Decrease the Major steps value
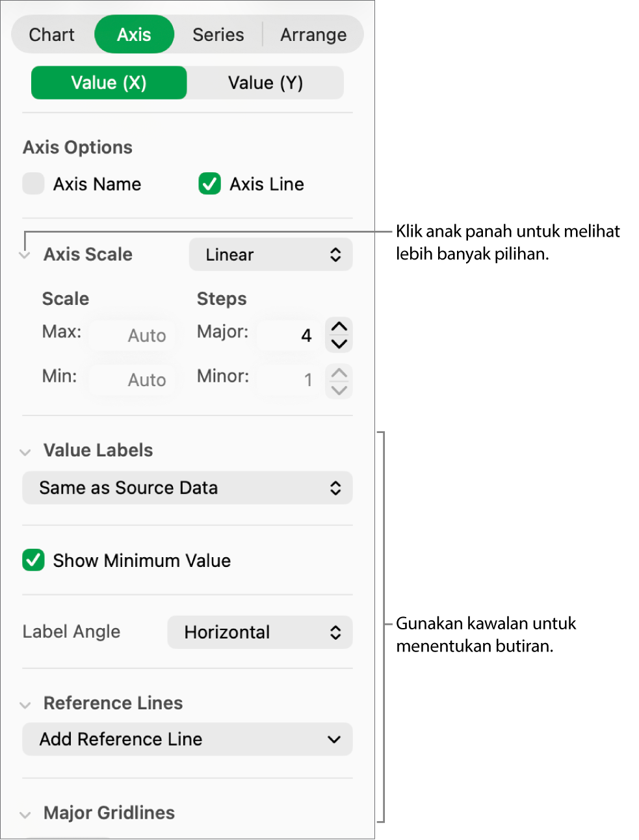Image resolution: width=639 pixels, height=840 pixels. click(339, 343)
